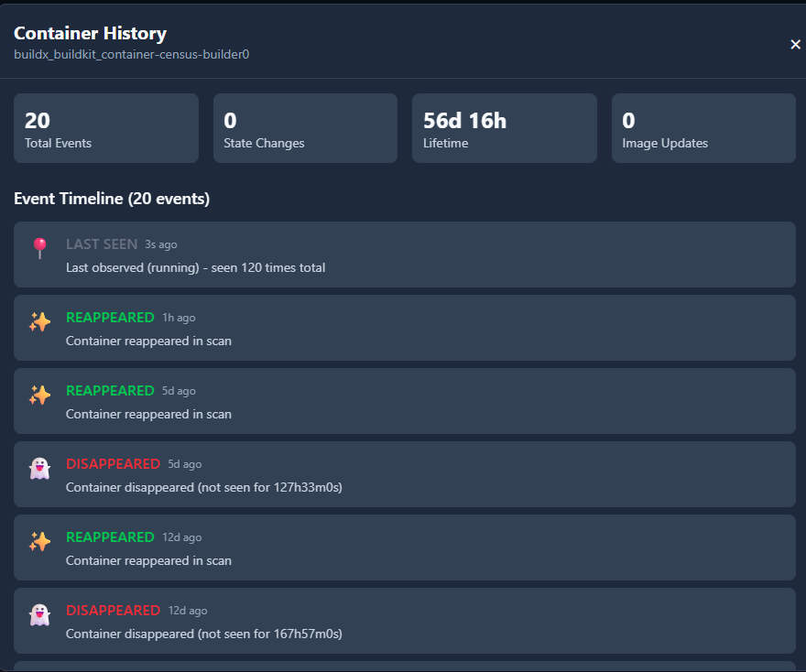Click the Event Timeline (20 events) heading
The image size is (806, 672).
click(x=112, y=199)
